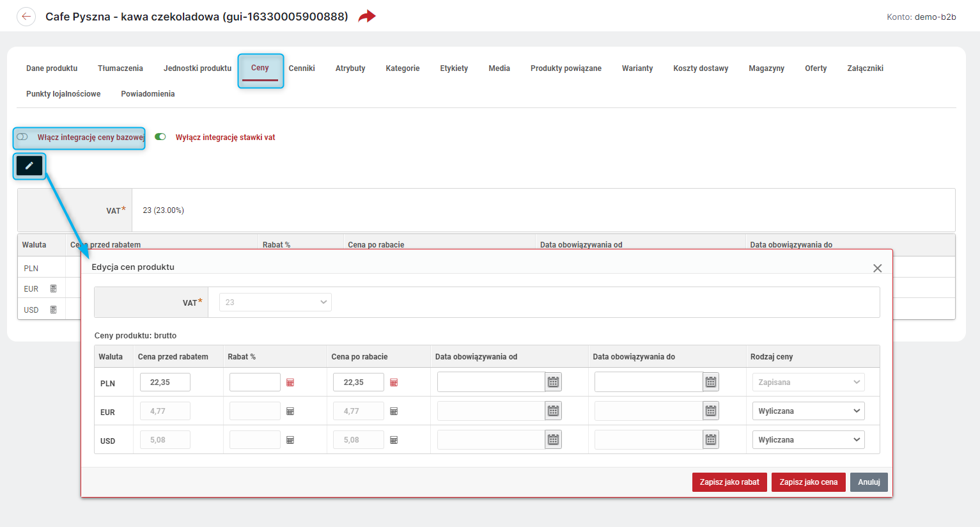Click PLN Data obowiązywania od input

click(x=491, y=382)
